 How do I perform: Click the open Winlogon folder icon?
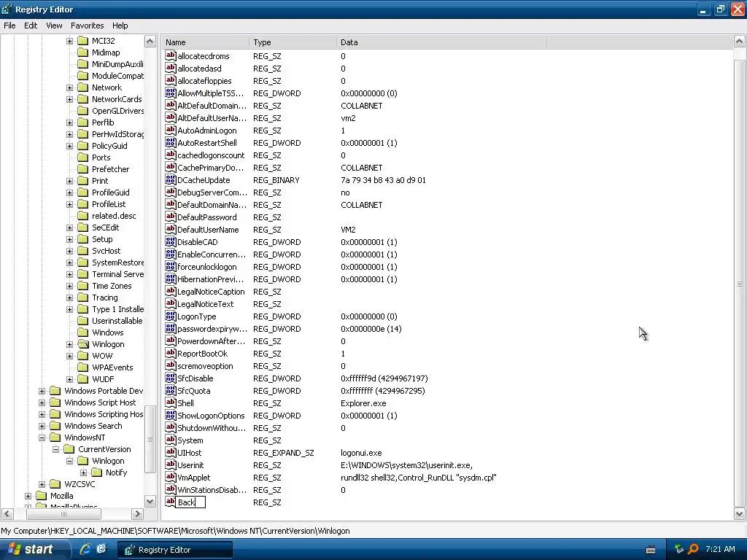pyautogui.click(x=83, y=344)
